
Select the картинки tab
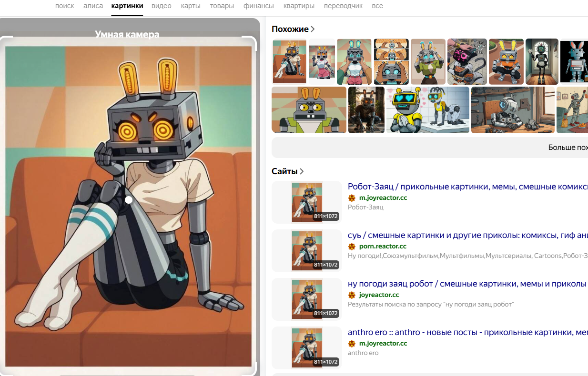click(x=127, y=6)
